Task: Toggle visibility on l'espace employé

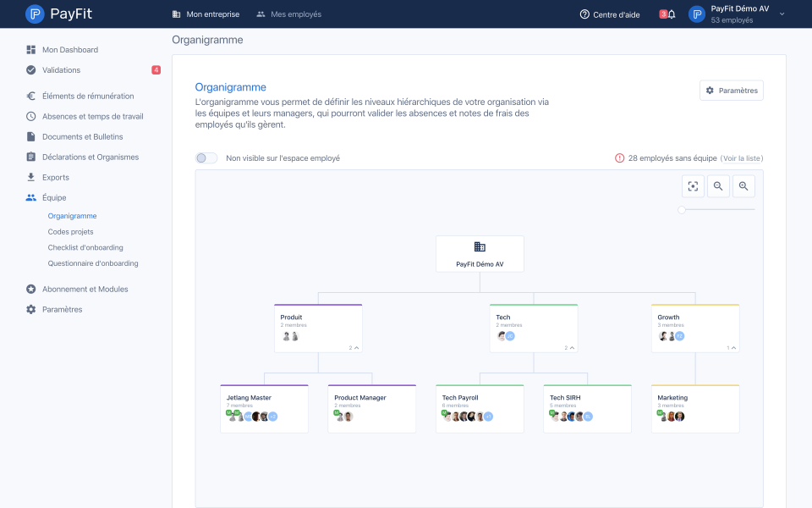Action: 206,158
